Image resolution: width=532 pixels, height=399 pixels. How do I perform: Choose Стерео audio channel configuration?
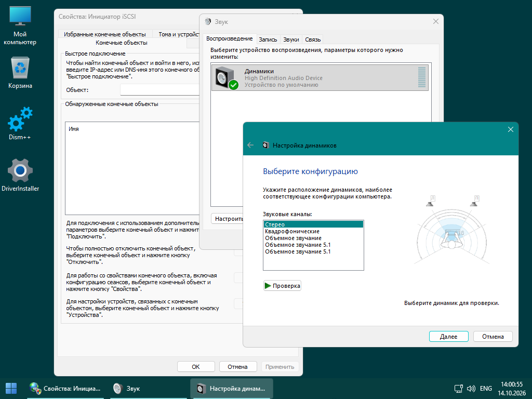(313, 224)
